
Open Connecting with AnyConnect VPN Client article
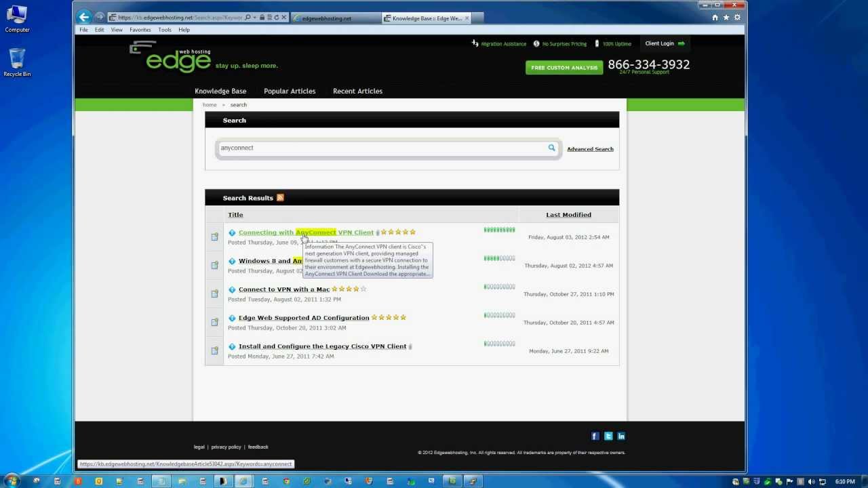(x=306, y=232)
